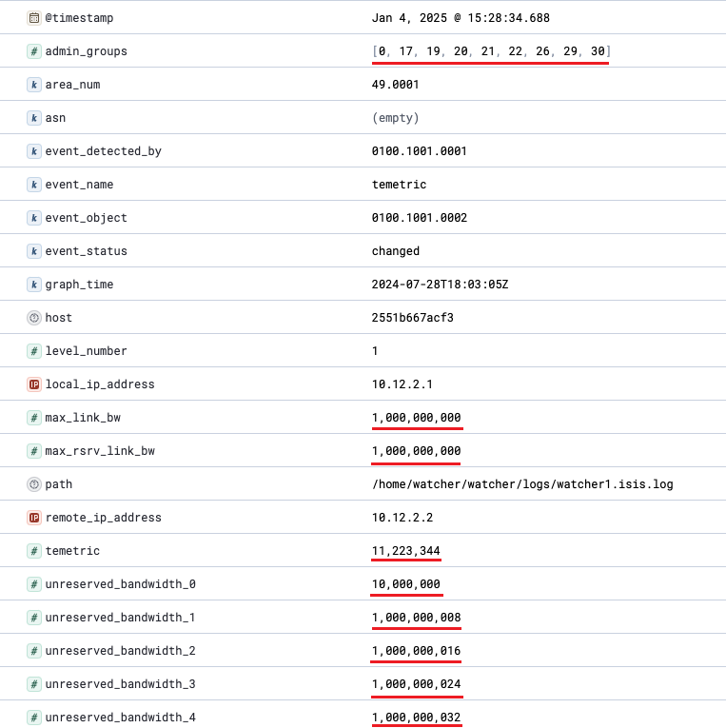Viewport: 726px width, 728px height.
Task: Click the keyword icon next to area_num
Action: pos(34,85)
